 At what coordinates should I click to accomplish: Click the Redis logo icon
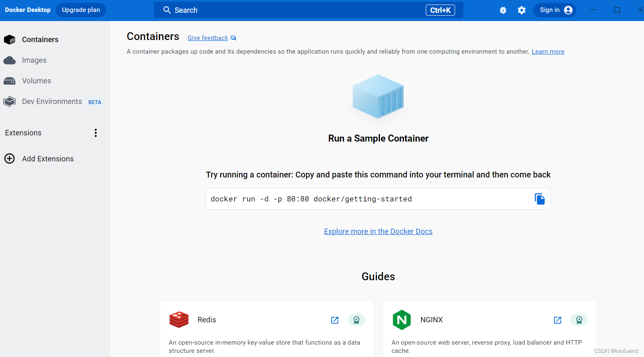tap(179, 320)
